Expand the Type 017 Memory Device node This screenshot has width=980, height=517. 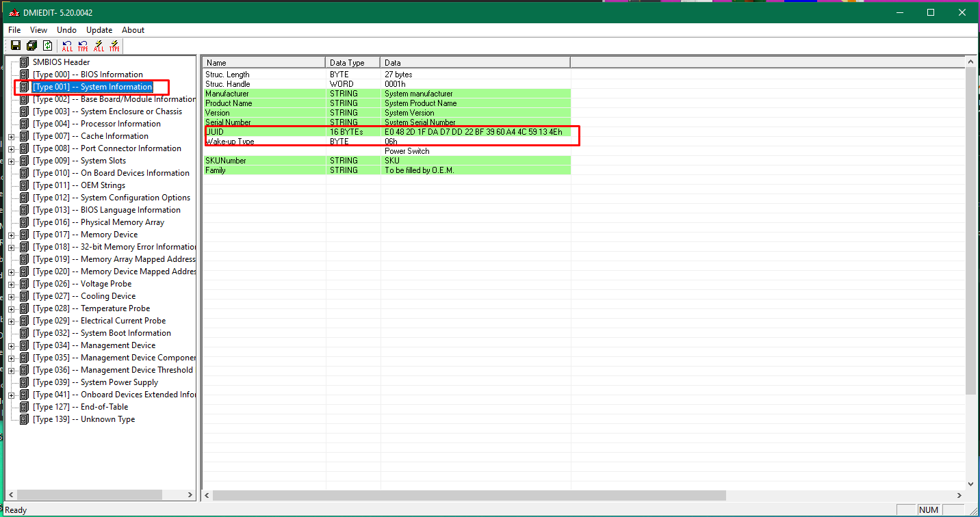click(x=11, y=235)
